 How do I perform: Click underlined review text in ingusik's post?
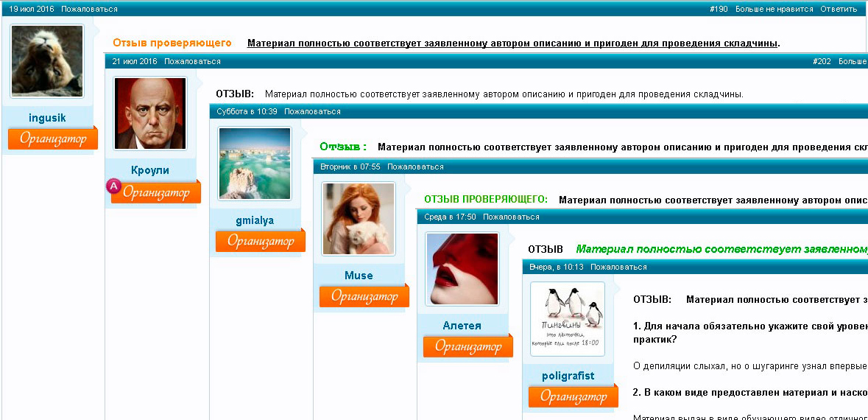[x=512, y=43]
